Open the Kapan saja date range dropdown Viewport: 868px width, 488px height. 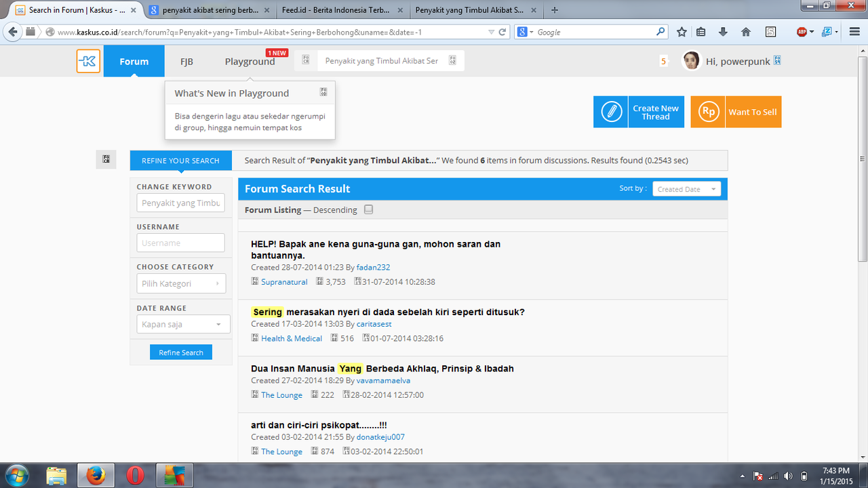tap(183, 325)
